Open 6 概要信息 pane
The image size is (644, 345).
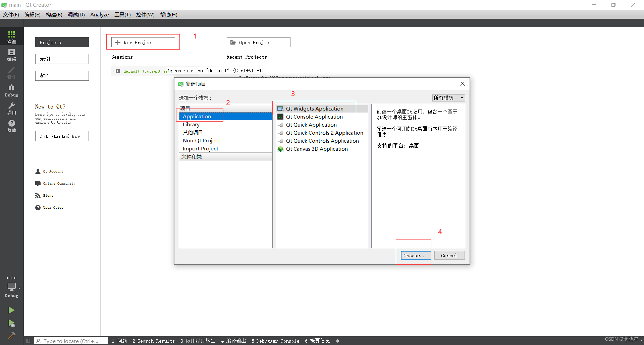317,341
